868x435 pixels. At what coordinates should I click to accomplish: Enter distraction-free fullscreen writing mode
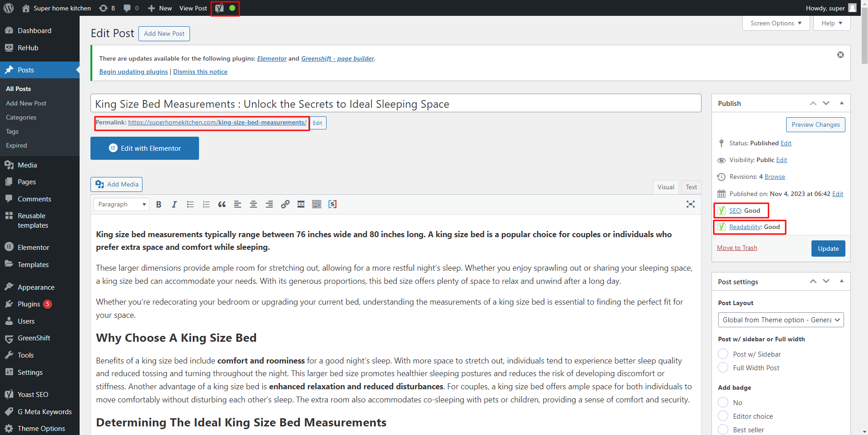[x=690, y=204]
